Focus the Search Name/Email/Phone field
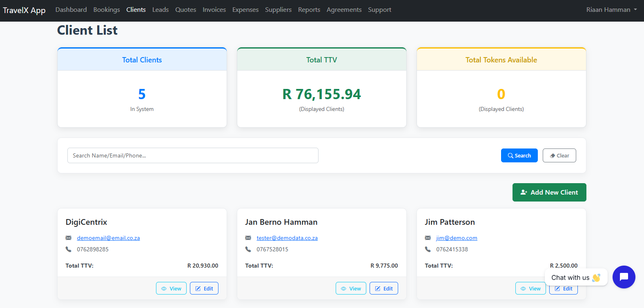Image resolution: width=644 pixels, height=308 pixels. pos(193,155)
